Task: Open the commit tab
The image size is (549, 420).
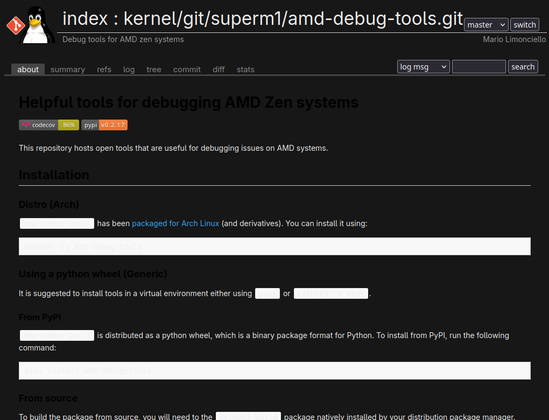Action: tap(187, 69)
